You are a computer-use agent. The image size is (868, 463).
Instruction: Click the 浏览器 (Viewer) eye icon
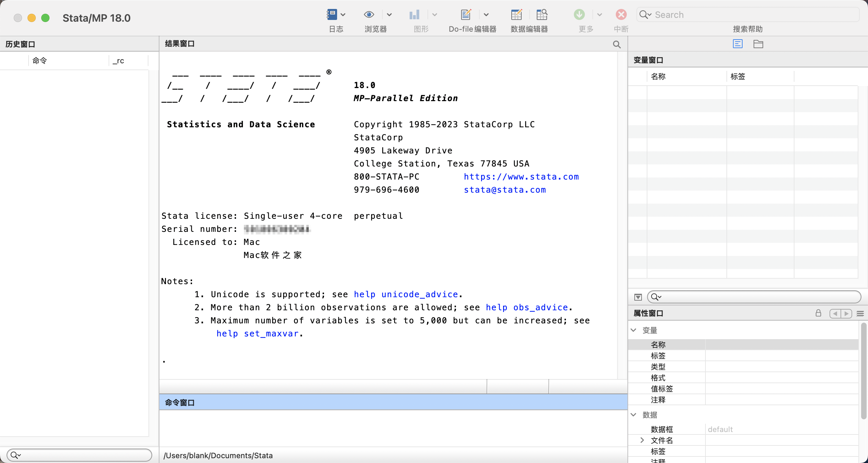(369, 14)
